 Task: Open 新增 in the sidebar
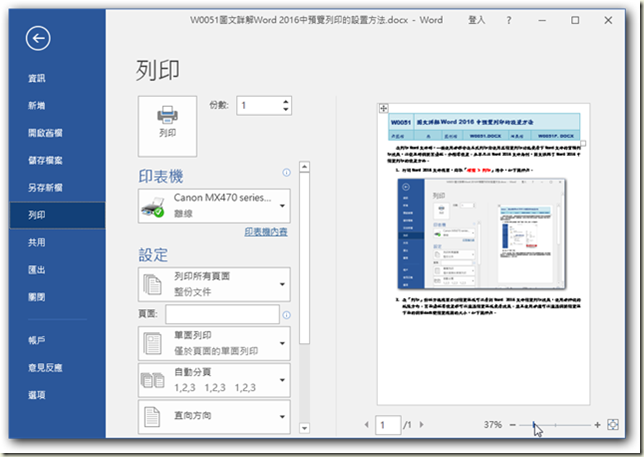click(37, 106)
